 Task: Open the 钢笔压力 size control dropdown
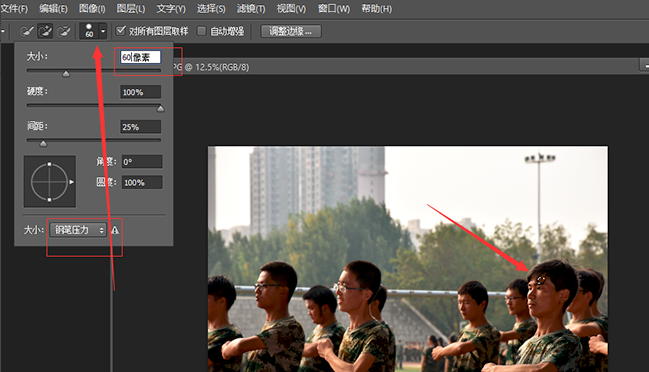pos(78,230)
